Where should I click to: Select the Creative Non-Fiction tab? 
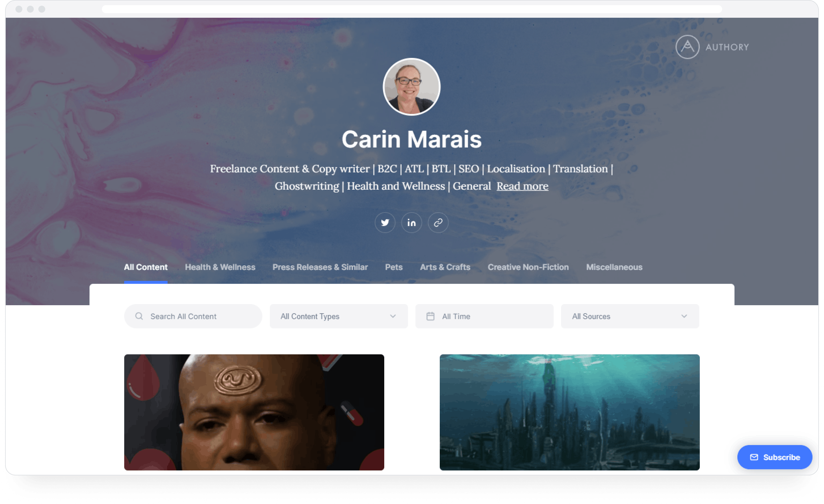point(528,266)
